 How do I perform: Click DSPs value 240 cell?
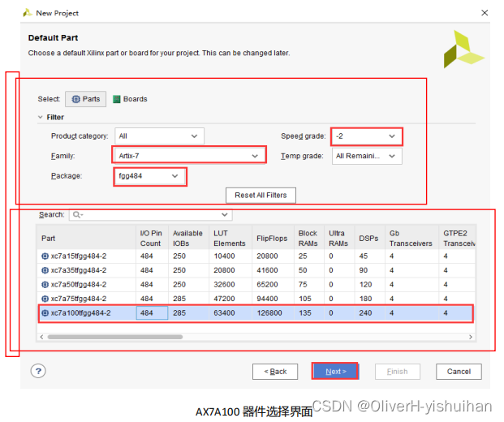(x=369, y=313)
